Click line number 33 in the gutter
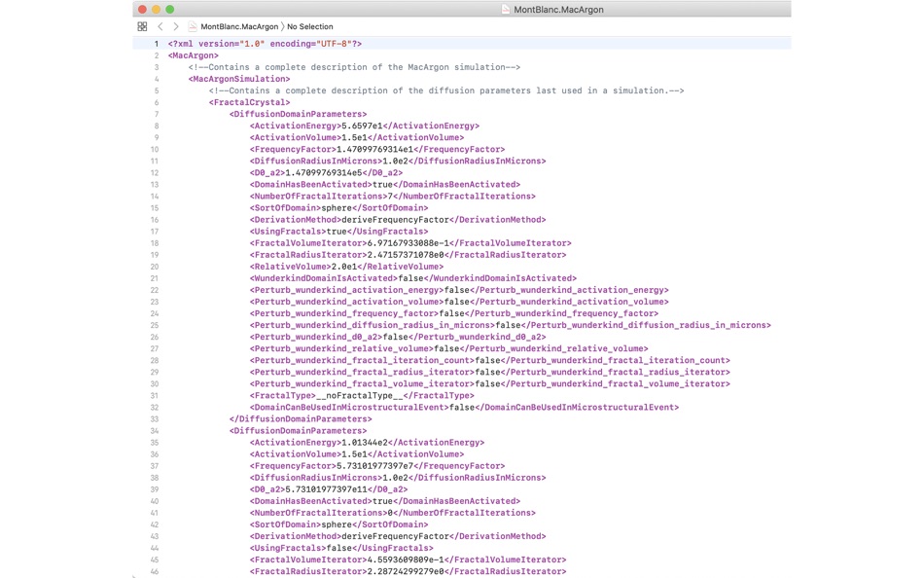924x578 pixels. pyautogui.click(x=155, y=418)
